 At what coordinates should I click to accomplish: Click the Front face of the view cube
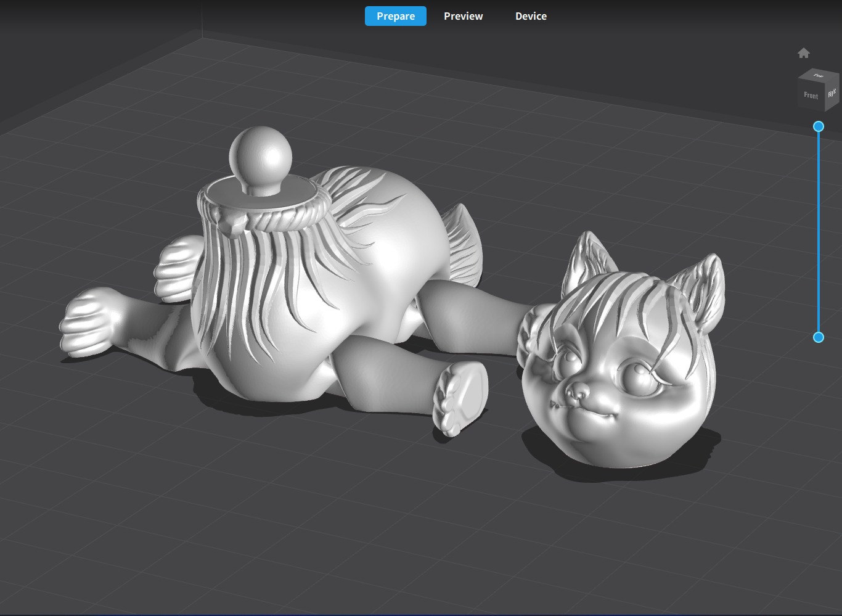click(x=811, y=96)
